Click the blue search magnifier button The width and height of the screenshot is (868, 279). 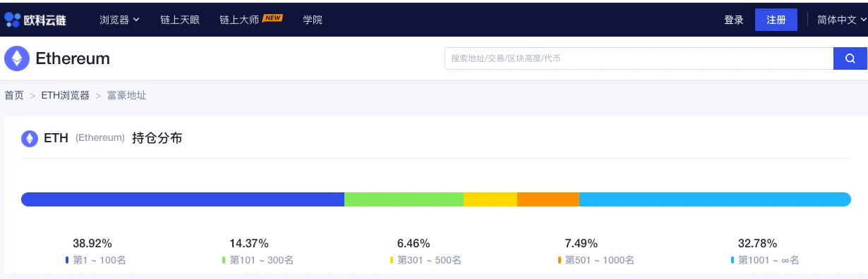[850, 58]
